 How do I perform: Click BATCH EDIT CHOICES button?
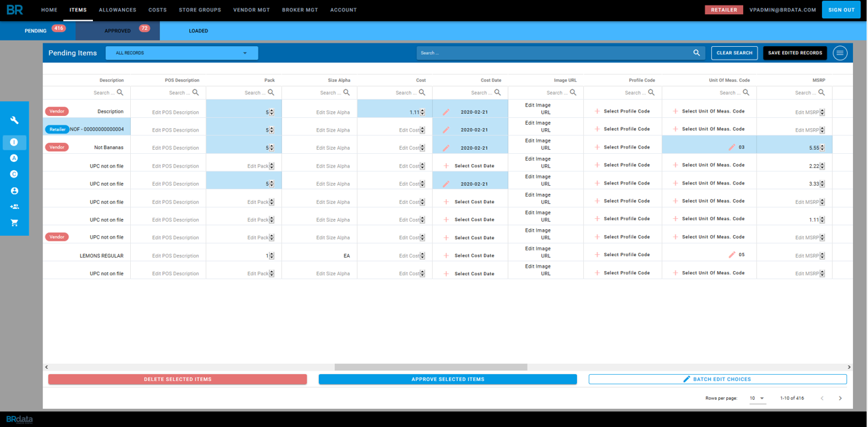717,380
